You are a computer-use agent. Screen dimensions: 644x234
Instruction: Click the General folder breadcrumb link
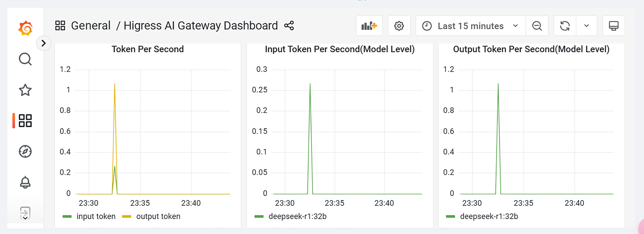91,26
